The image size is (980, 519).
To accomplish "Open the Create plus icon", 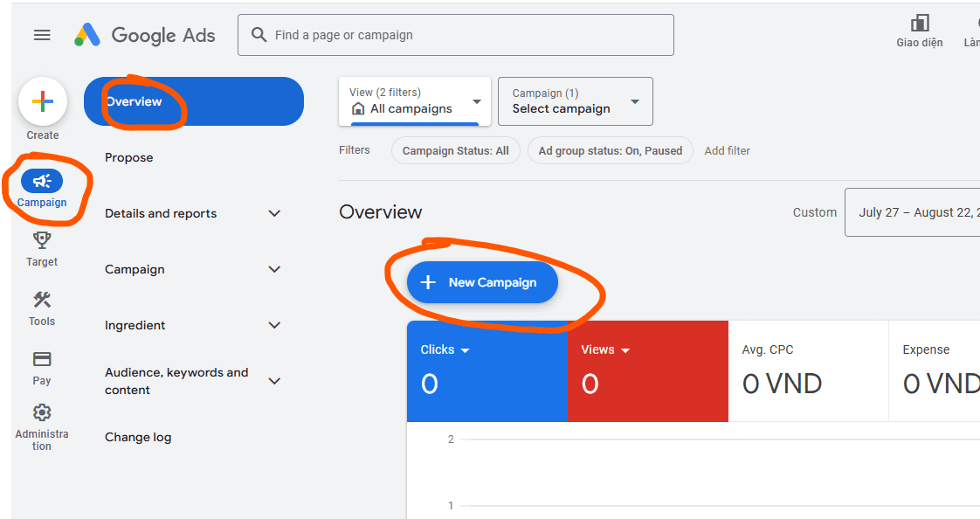I will point(42,101).
